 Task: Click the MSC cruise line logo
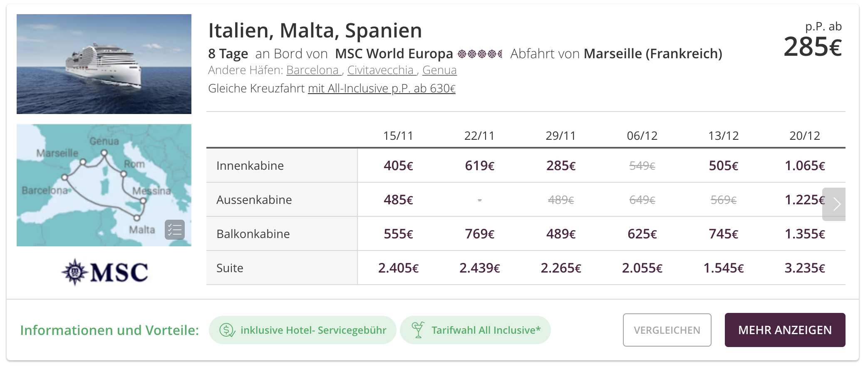click(x=105, y=273)
